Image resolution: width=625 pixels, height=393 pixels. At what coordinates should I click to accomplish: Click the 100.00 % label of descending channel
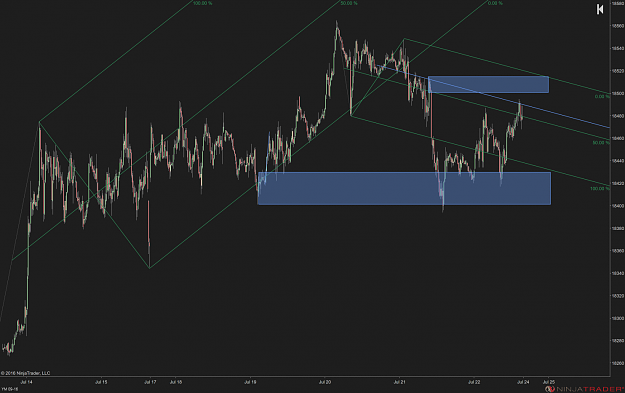coord(599,189)
